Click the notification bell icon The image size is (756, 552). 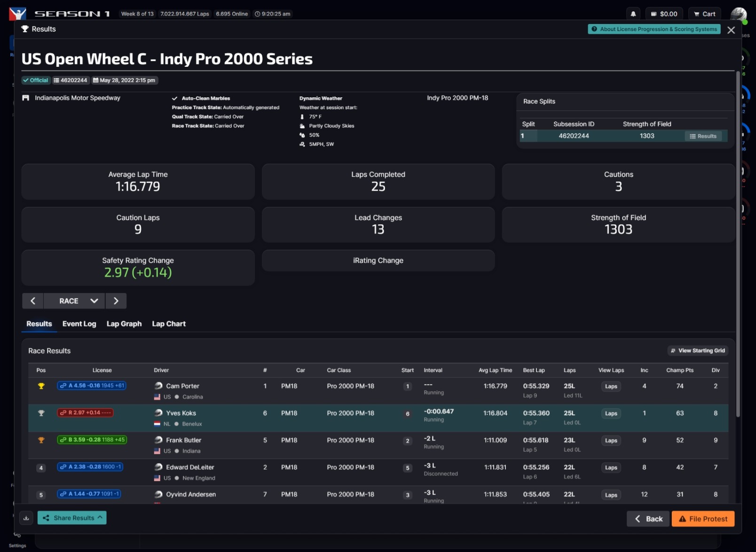(633, 14)
